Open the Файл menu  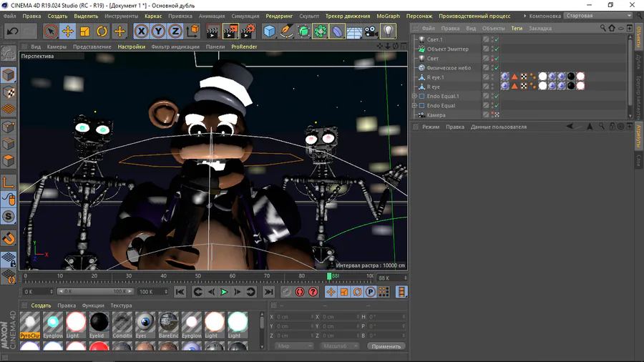(10, 16)
